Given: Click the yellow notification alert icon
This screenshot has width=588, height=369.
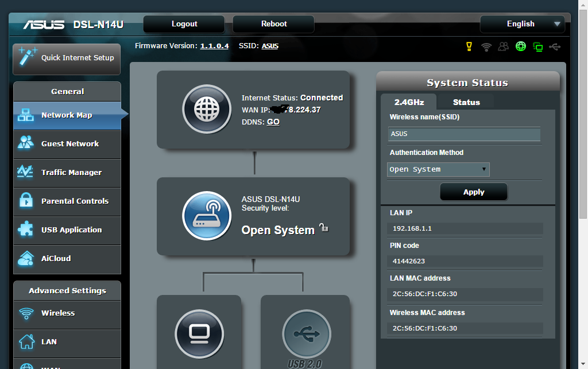Looking at the screenshot, I should point(469,46).
